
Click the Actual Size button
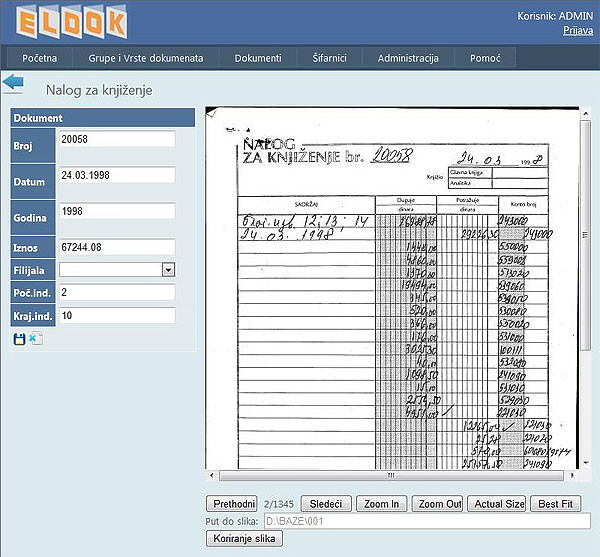point(497,504)
